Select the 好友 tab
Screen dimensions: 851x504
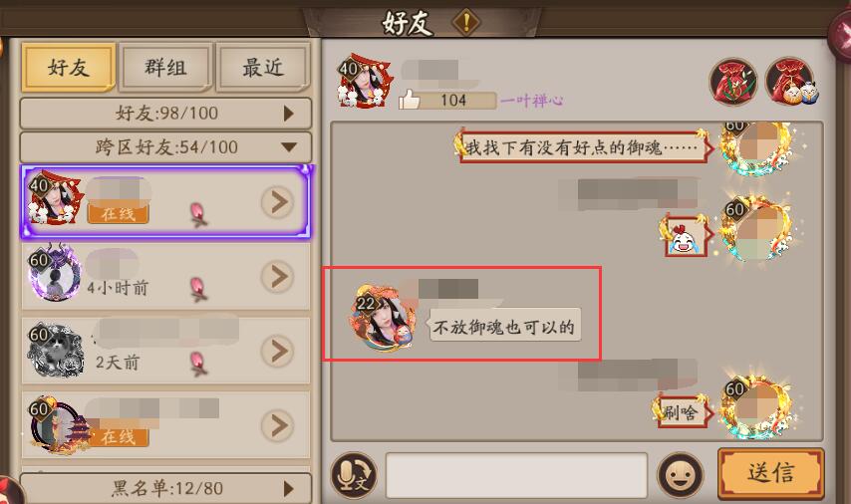[x=69, y=68]
